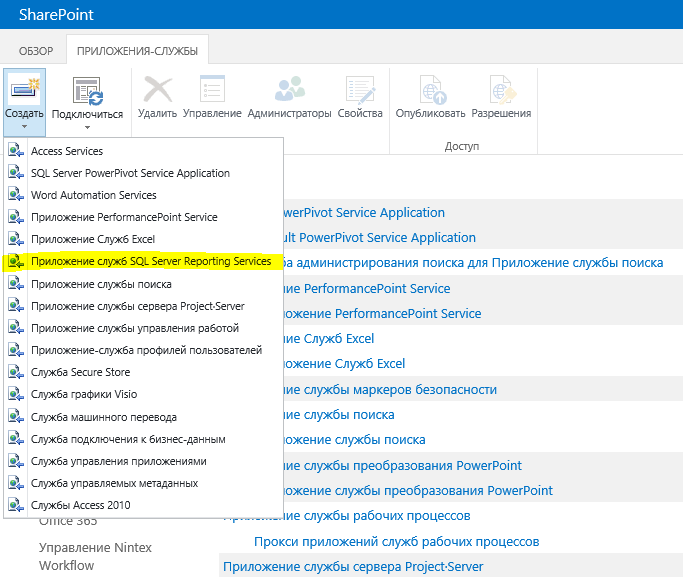683x577 pixels.
Task: Open link ending 'ие службы преобразования PowerPoint'
Action: point(402,466)
